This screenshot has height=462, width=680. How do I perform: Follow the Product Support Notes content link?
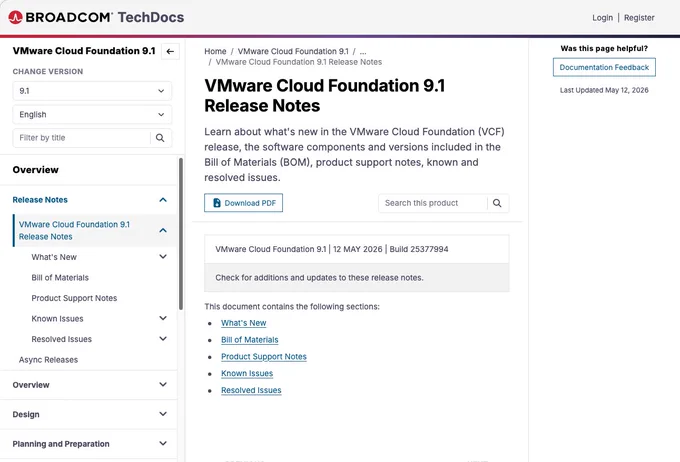[x=264, y=357]
